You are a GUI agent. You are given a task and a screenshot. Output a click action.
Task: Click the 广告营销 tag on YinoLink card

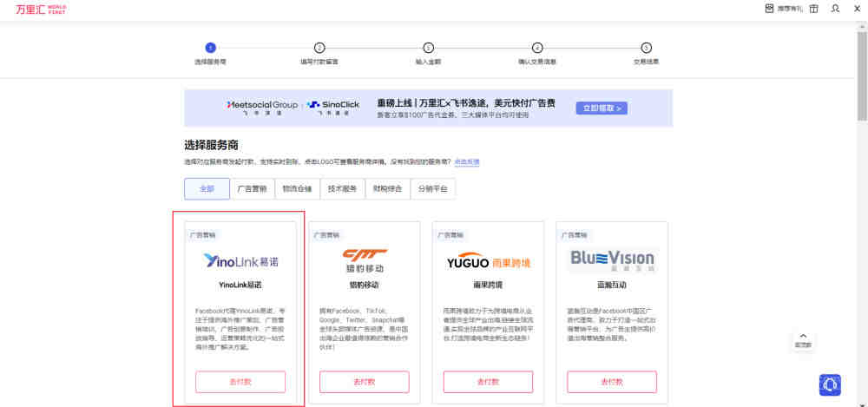point(202,235)
